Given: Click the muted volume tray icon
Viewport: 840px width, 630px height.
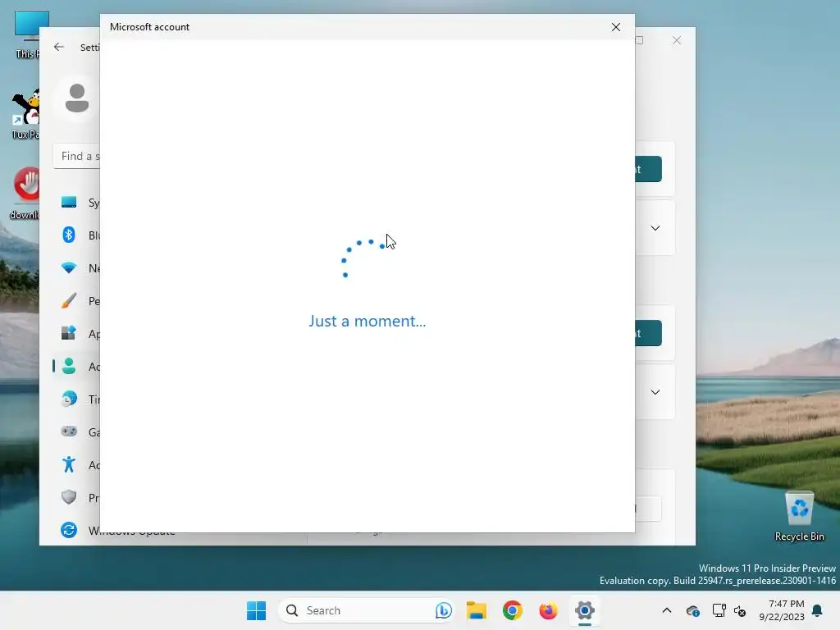Looking at the screenshot, I should pos(740,610).
